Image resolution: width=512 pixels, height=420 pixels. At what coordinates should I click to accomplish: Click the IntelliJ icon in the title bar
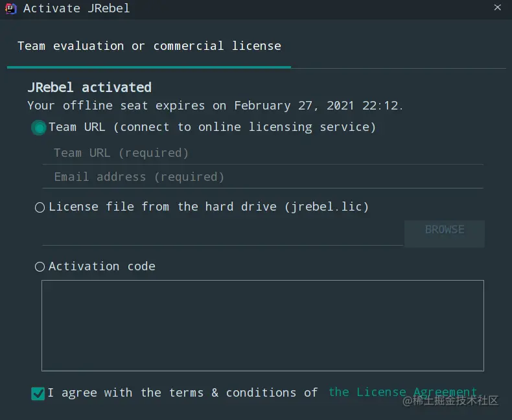[10, 8]
